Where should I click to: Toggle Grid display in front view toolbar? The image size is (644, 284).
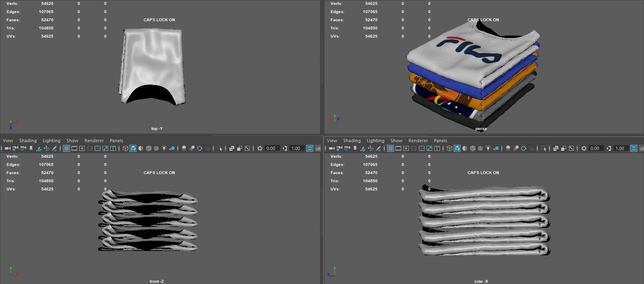coord(67,148)
